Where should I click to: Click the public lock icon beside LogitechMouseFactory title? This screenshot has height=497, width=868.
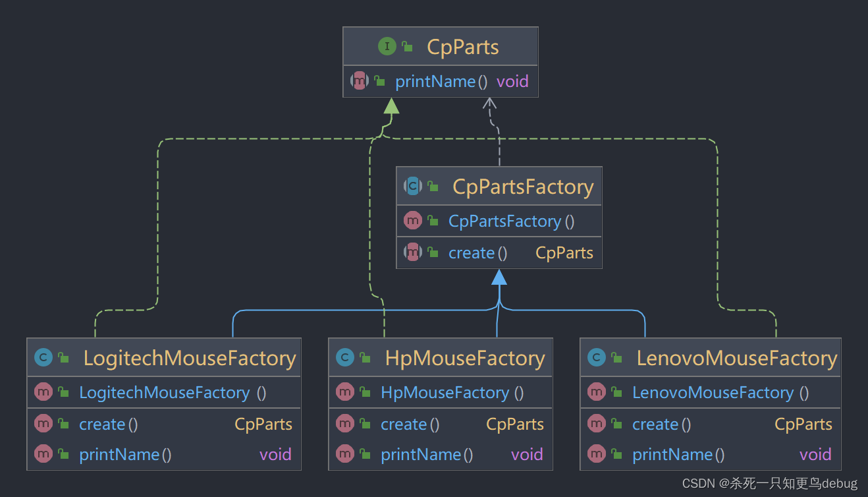63,358
